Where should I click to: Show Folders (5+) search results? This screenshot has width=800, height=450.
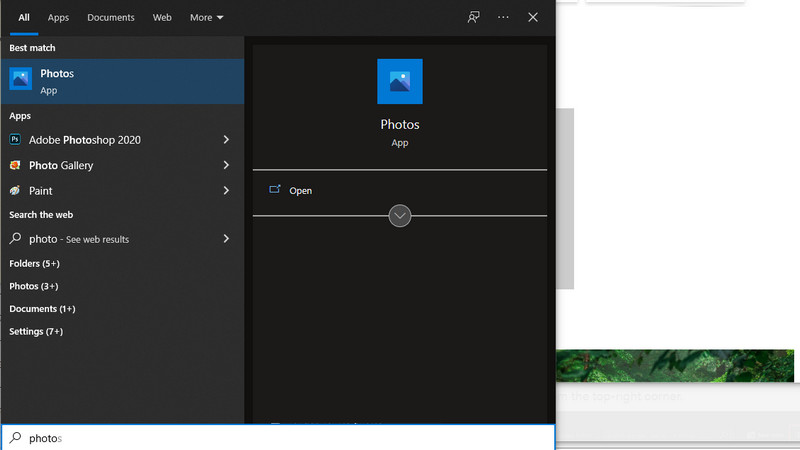pyautogui.click(x=34, y=264)
